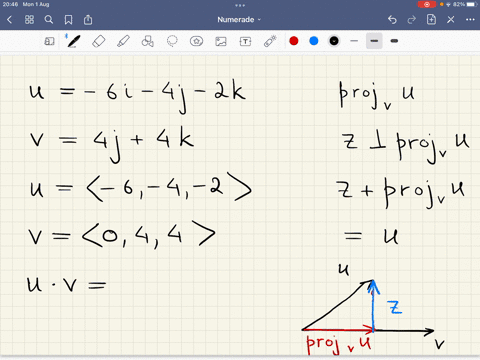Redo the last action
The image size is (480, 360).
[x=412, y=20]
